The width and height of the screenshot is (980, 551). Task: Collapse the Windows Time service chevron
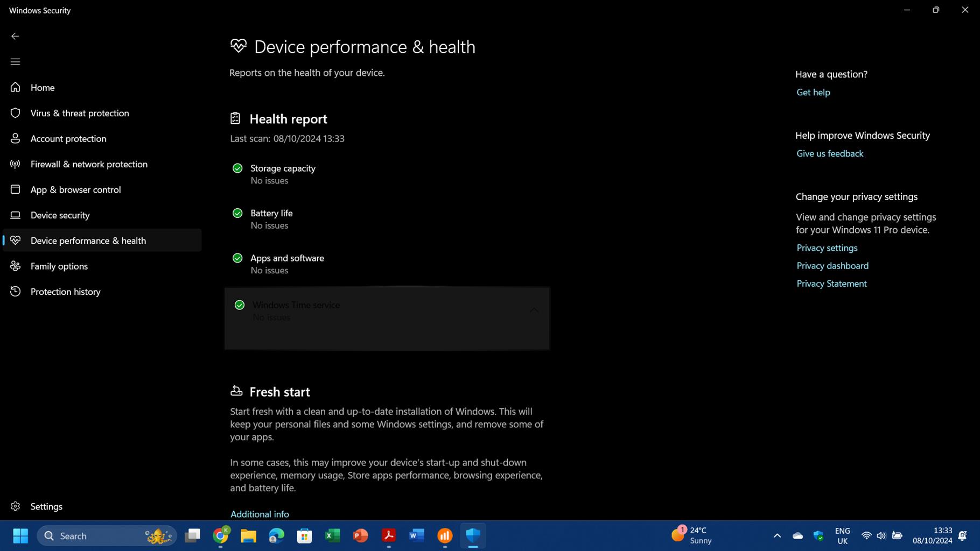point(534,310)
